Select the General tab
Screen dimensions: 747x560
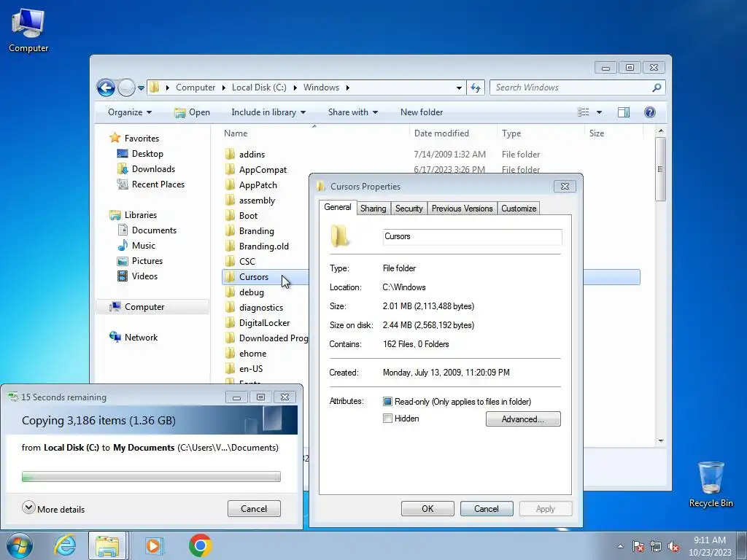(338, 207)
